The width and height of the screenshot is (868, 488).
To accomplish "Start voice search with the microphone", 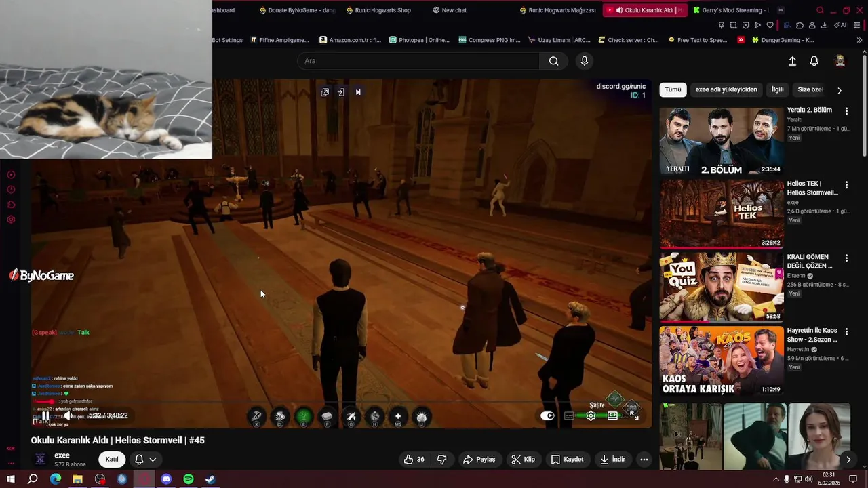I will click(x=585, y=61).
